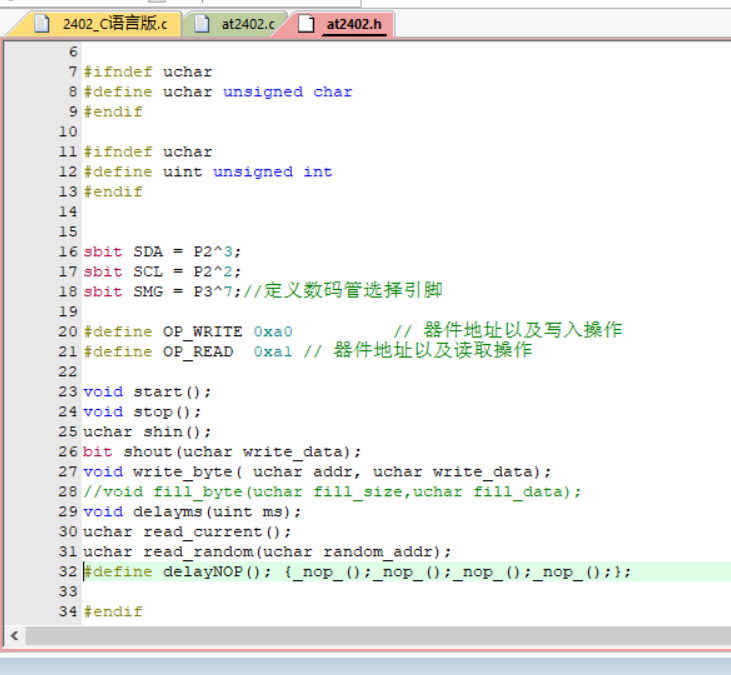Click 'read_random' in line 31

pos(198,552)
